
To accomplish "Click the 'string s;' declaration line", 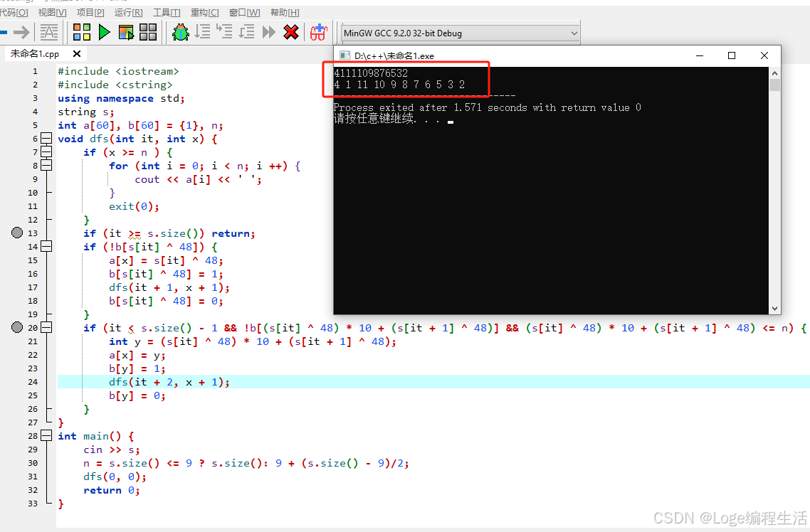I will (x=85, y=112).
